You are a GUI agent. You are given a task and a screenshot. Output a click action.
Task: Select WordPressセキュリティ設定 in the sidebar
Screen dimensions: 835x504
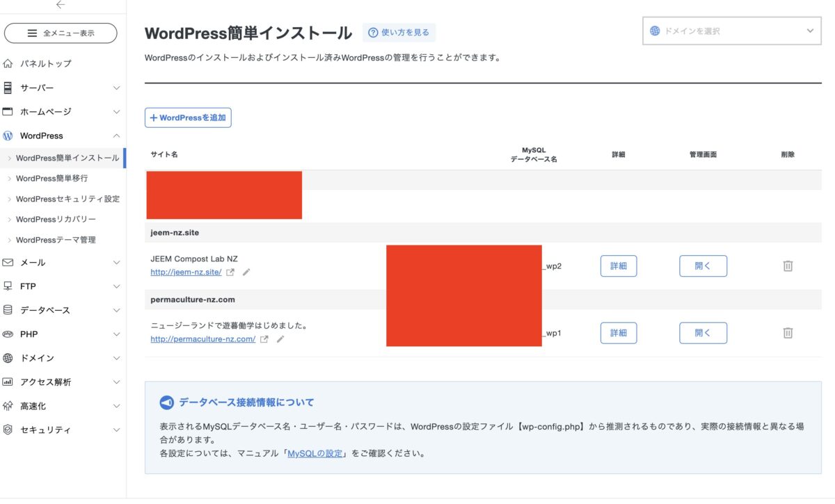click(67, 199)
